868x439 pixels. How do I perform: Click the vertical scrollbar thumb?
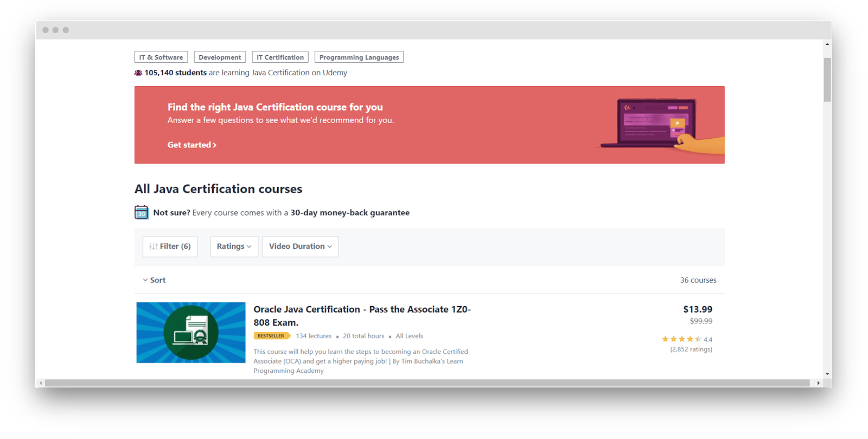point(827,80)
